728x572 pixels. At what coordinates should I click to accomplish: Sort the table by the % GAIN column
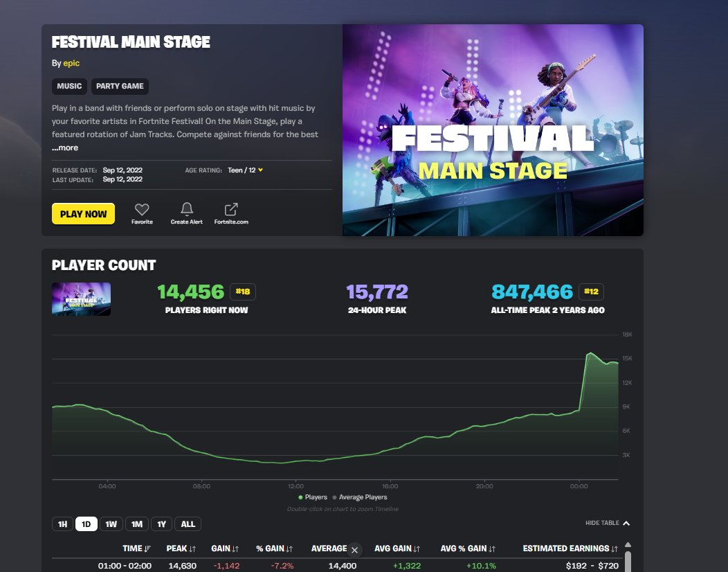[275, 548]
